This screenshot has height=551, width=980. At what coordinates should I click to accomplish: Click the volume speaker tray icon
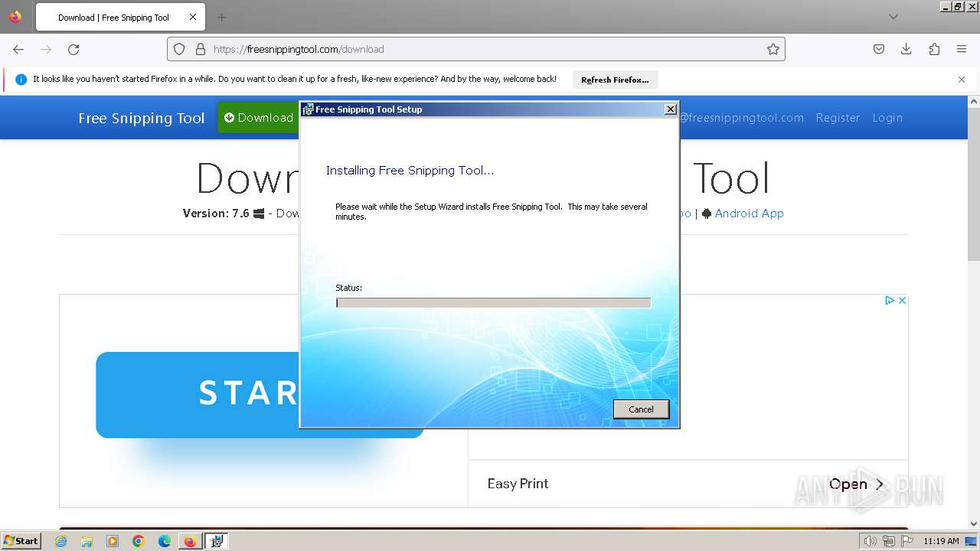click(x=870, y=541)
